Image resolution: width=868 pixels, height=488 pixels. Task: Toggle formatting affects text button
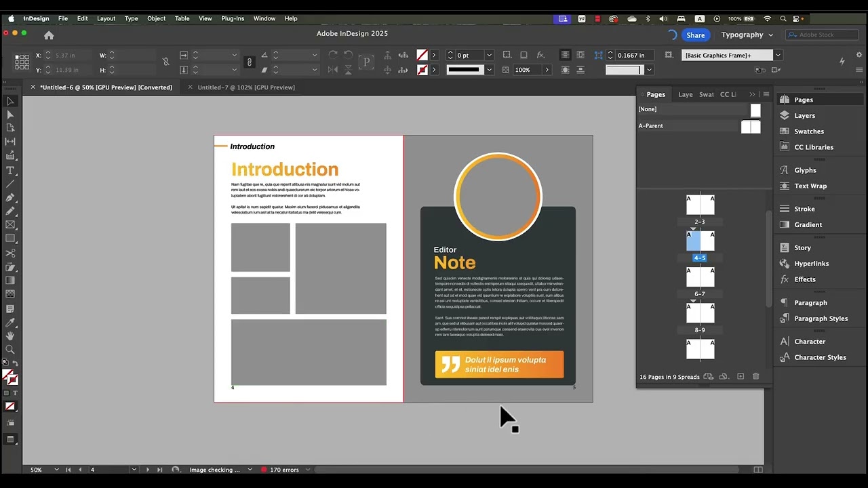tap(15, 393)
